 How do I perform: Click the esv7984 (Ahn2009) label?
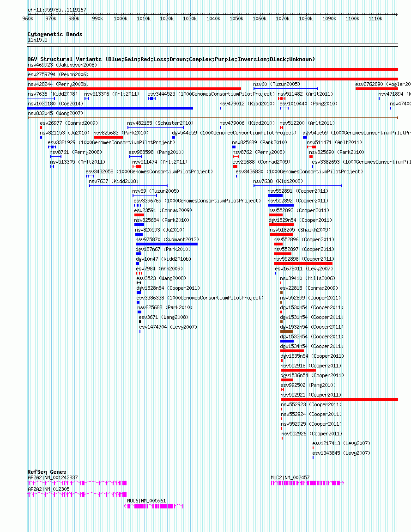point(160,269)
